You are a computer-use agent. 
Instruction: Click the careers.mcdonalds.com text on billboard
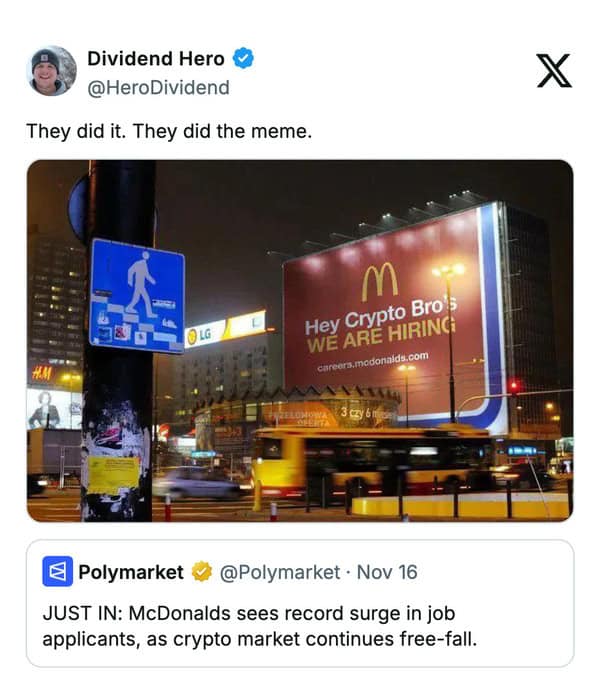point(373,361)
